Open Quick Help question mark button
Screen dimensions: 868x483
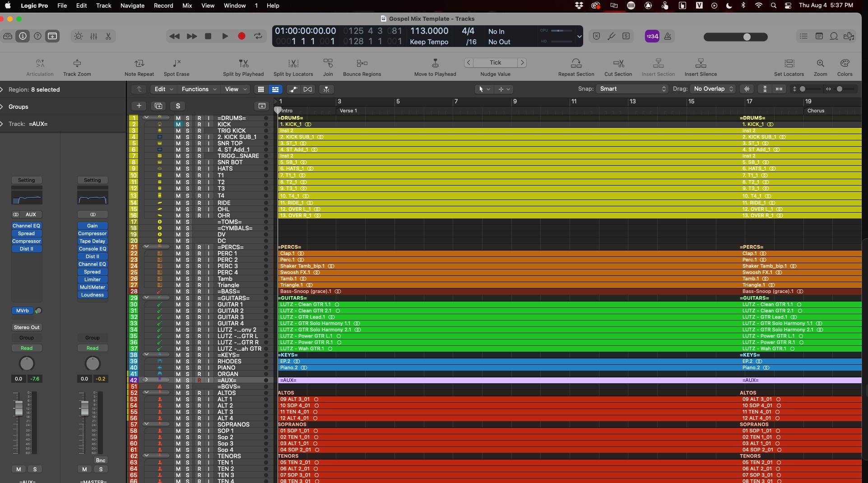click(38, 36)
